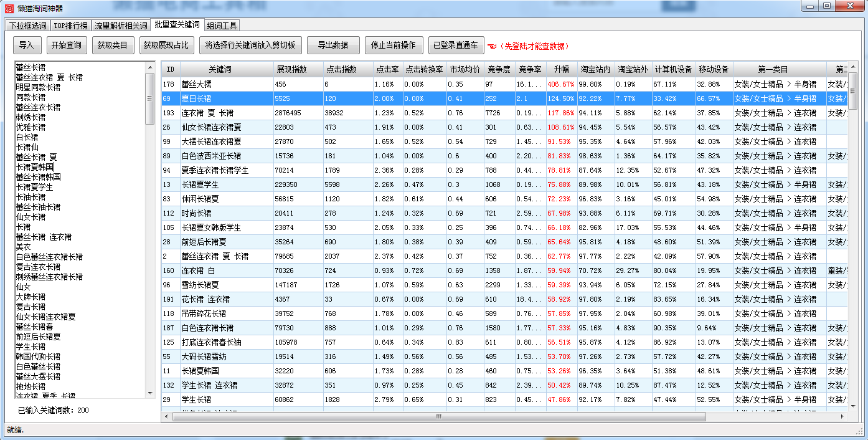Click the 导出数据 button
This screenshot has height=440, width=868.
click(333, 45)
